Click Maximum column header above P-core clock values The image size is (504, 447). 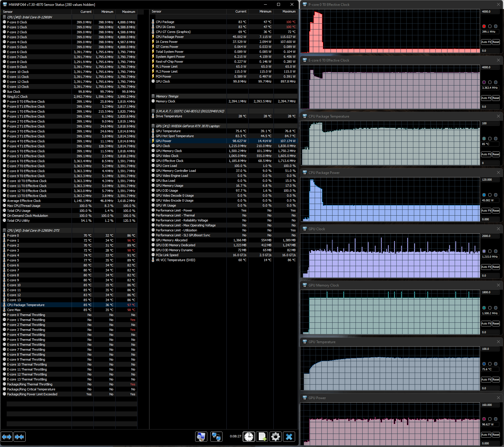(x=126, y=12)
